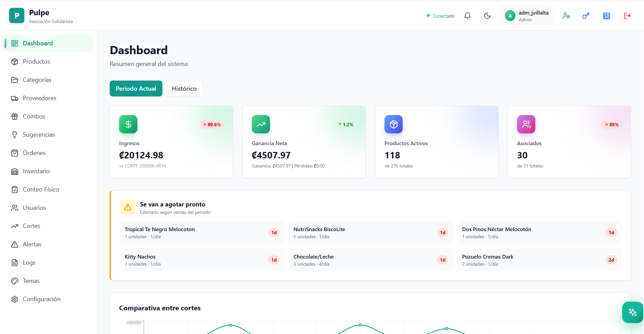
Task: Open Combos in the sidebar
Action: (48, 116)
